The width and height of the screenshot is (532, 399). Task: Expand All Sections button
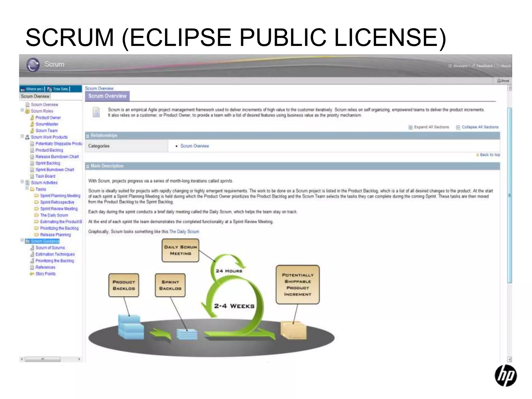click(429, 127)
